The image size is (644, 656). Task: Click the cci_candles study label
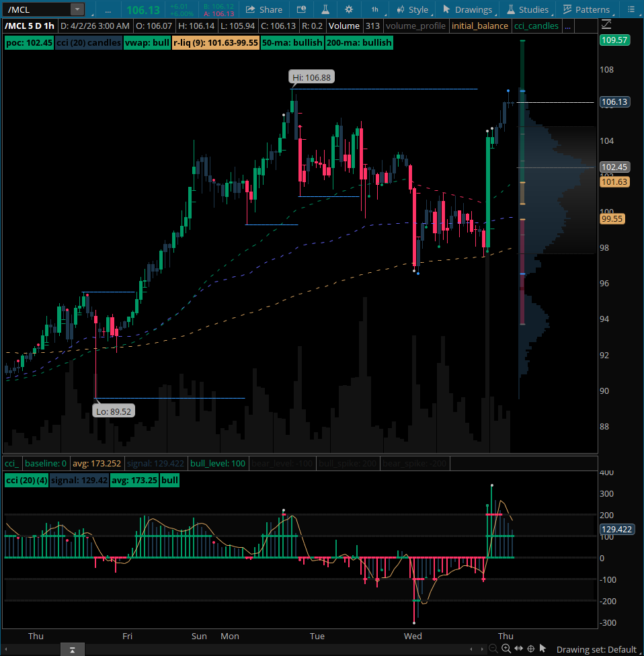point(536,26)
